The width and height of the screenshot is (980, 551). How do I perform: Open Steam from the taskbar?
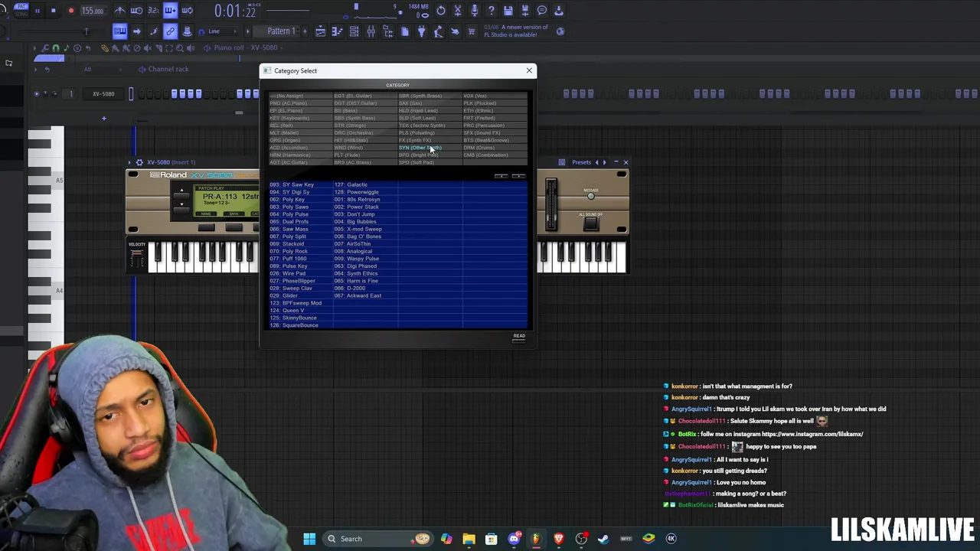point(603,539)
